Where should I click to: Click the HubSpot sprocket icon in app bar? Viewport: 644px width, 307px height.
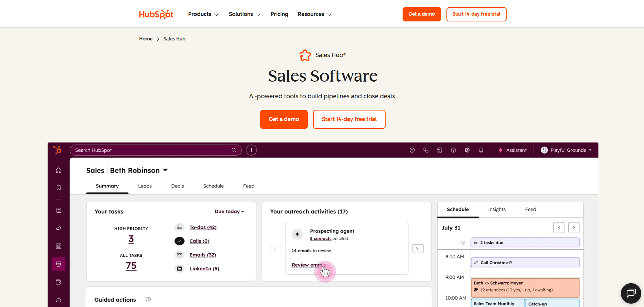click(x=57, y=150)
